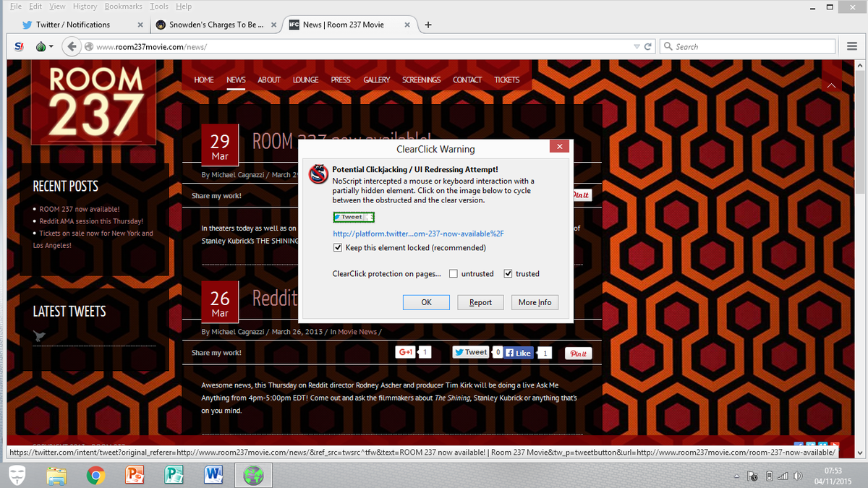Viewport: 868px width, 488px height.
Task: Go back with the browser back arrow
Action: tap(72, 46)
